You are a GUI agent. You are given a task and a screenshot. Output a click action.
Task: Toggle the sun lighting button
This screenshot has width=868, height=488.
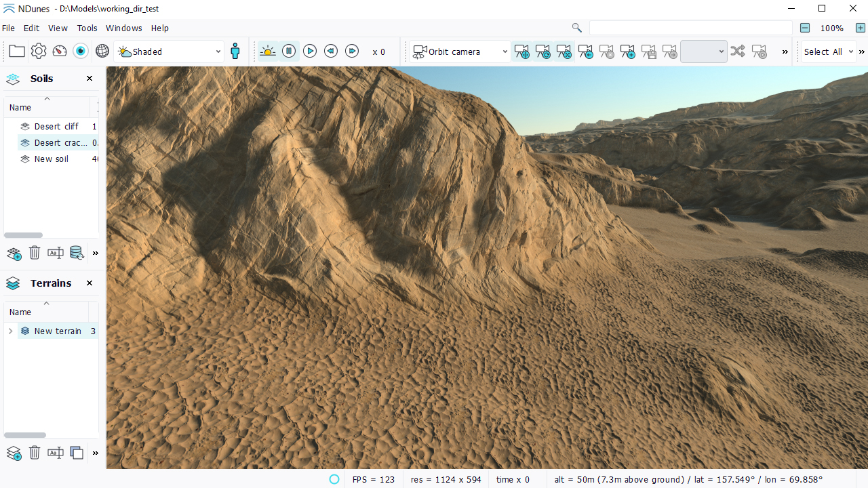point(268,52)
